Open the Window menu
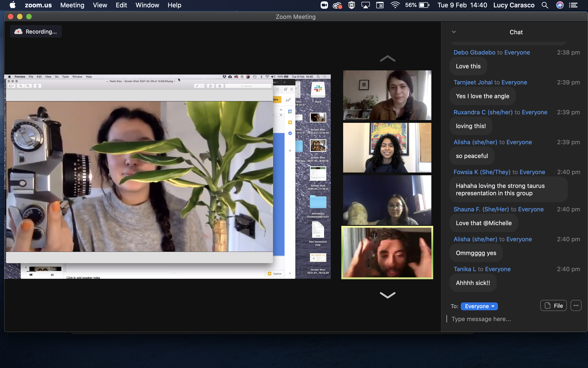The width and height of the screenshot is (588, 368). pyautogui.click(x=147, y=5)
